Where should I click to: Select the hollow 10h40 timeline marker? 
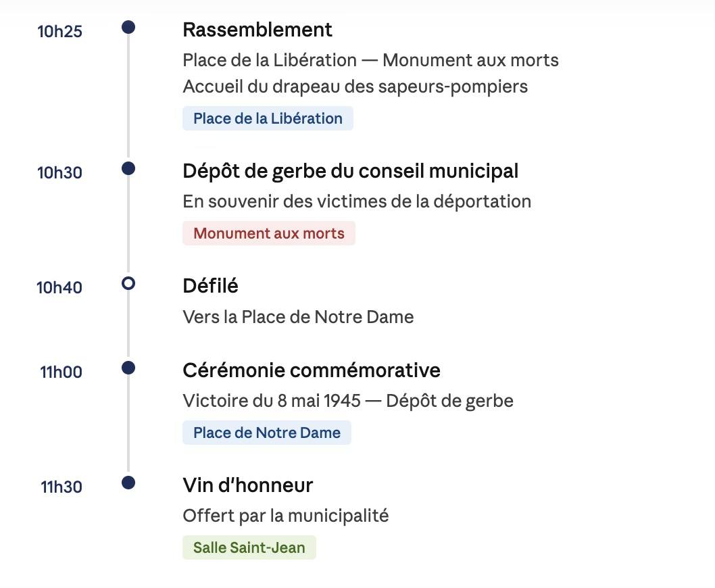point(128,283)
